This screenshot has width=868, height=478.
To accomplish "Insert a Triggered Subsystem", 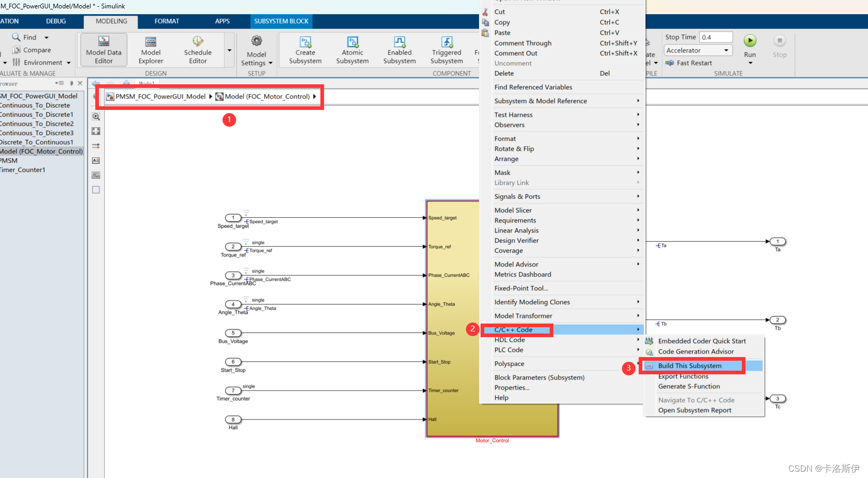I will tap(447, 50).
